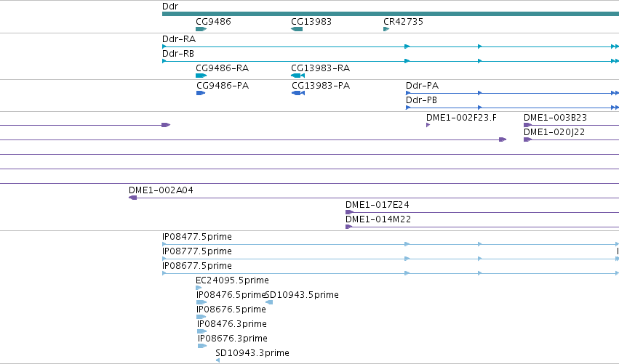
Task: Click the SD10943.3prime EST arrow
Action: [217, 360]
